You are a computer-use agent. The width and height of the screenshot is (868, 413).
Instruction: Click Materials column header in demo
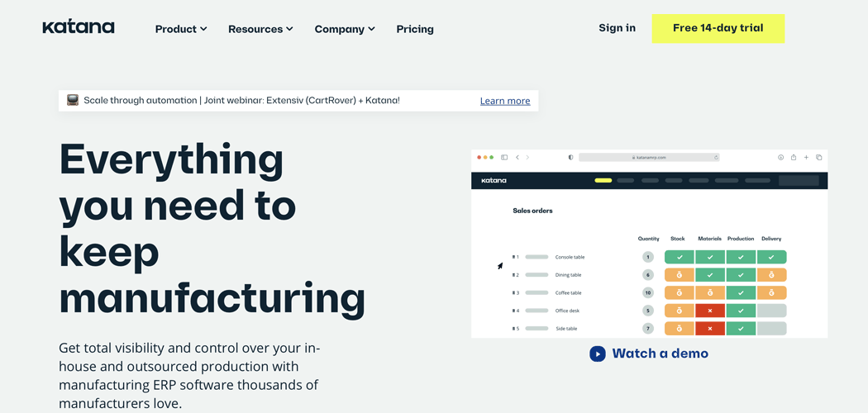pyautogui.click(x=709, y=239)
